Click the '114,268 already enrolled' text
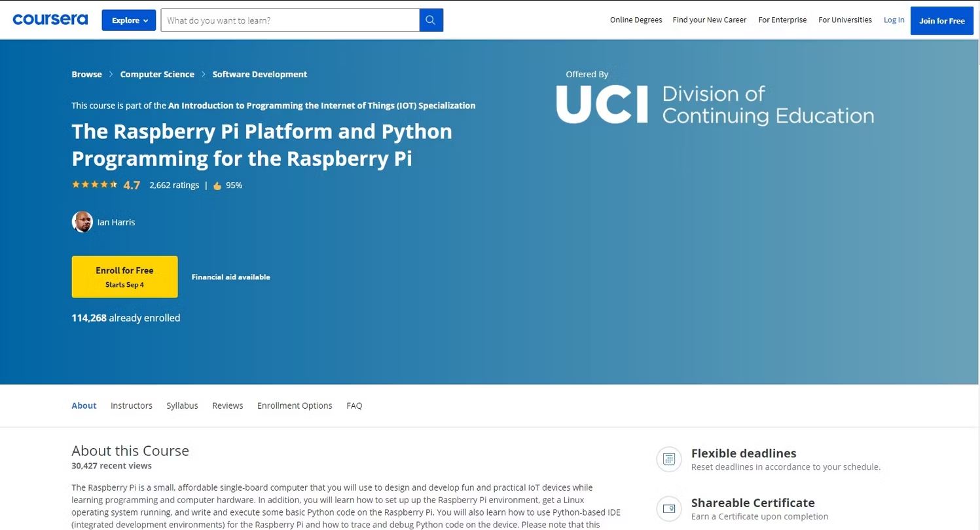980x530 pixels. [x=126, y=318]
